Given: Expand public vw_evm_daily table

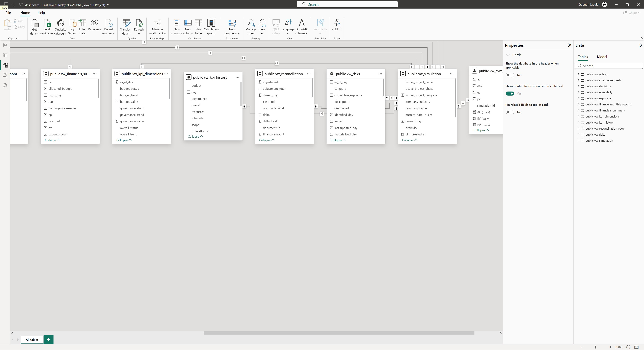Looking at the screenshot, I should coord(578,92).
